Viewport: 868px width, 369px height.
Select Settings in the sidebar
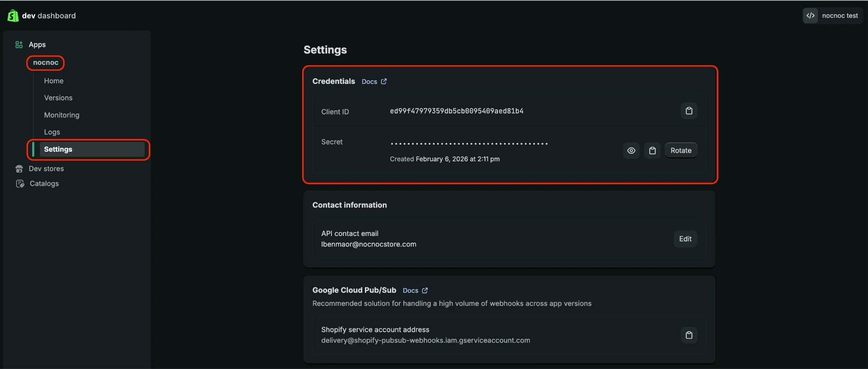pos(92,149)
